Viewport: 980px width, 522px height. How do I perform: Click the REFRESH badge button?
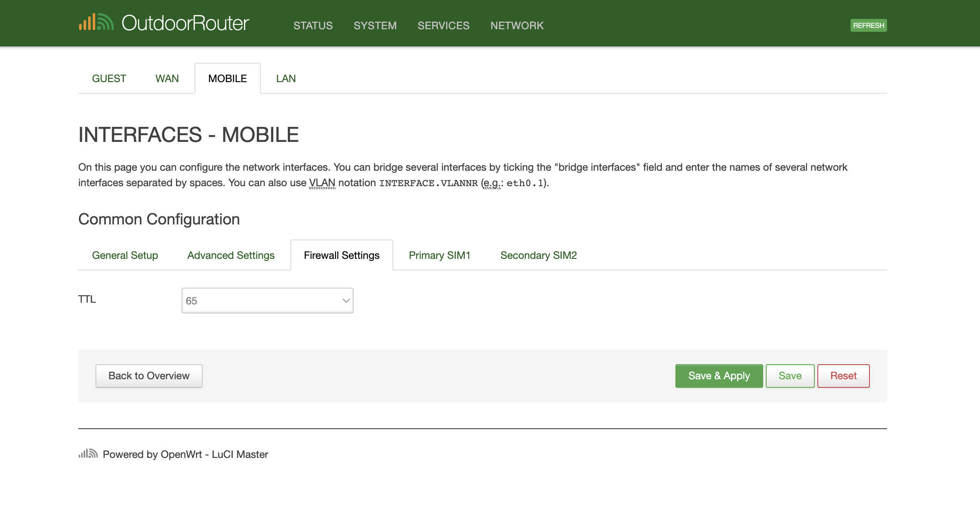coord(869,25)
